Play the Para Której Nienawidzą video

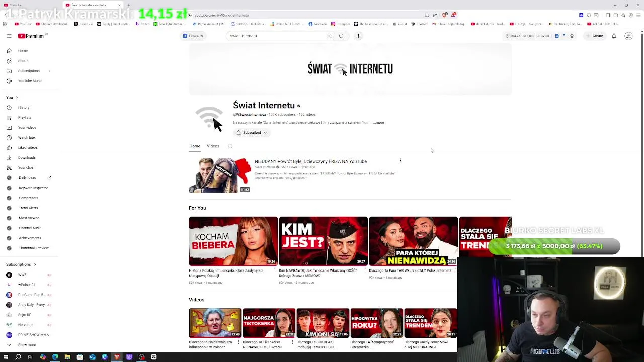413,241
